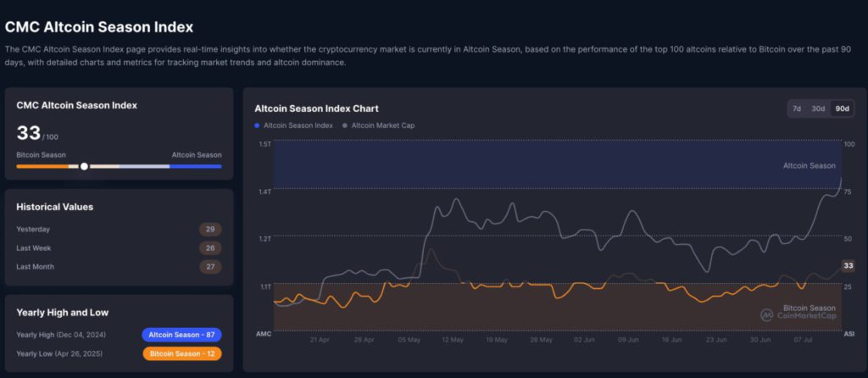Toggle the Altcoin Market Cap series label
This screenshot has width=868, height=378.
pyautogui.click(x=383, y=125)
